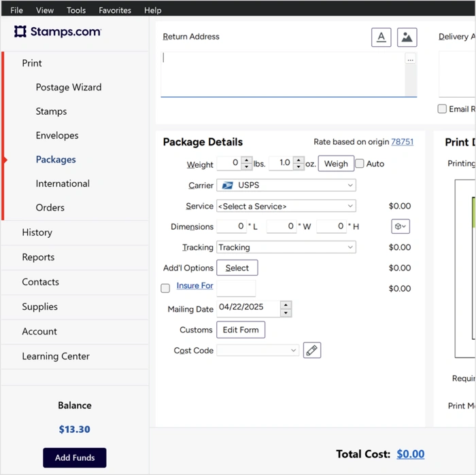Tick the Insure For checkbox
Viewport: 476px width, 475px height.
[x=165, y=288]
